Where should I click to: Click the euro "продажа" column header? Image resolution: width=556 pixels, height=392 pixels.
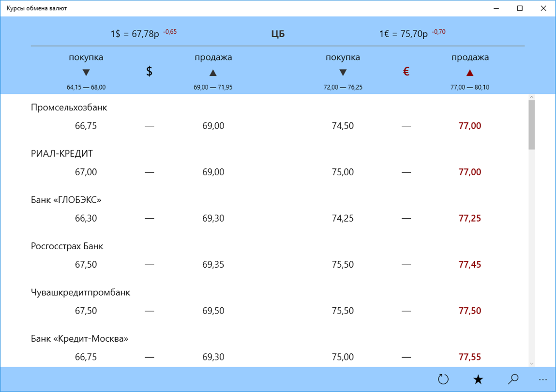click(470, 57)
